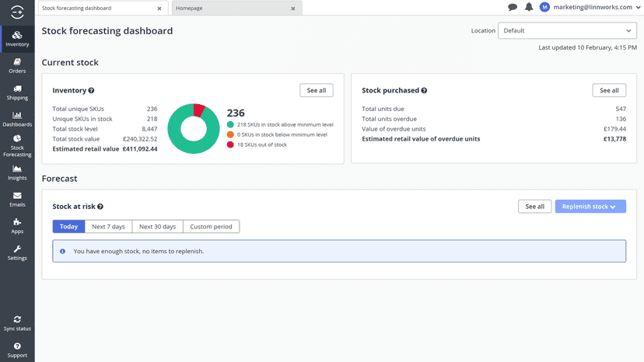Check Sync status in sidebar
This screenshot has width=644, height=362.
(x=17, y=323)
